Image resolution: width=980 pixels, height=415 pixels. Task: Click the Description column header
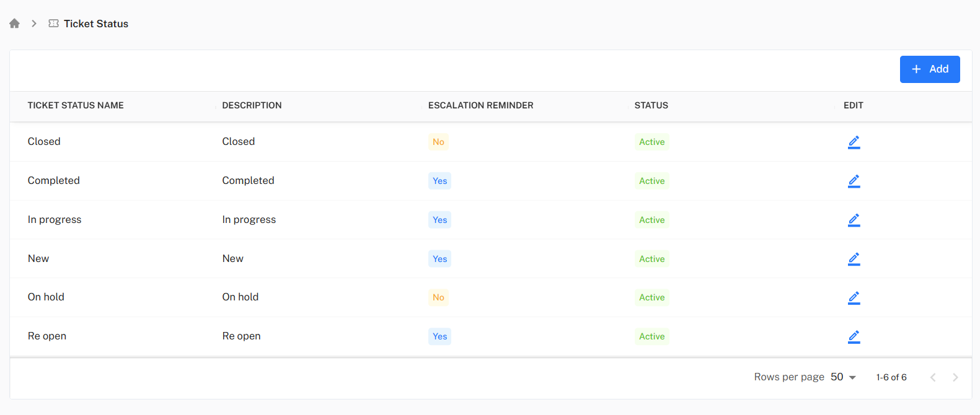[x=252, y=105]
